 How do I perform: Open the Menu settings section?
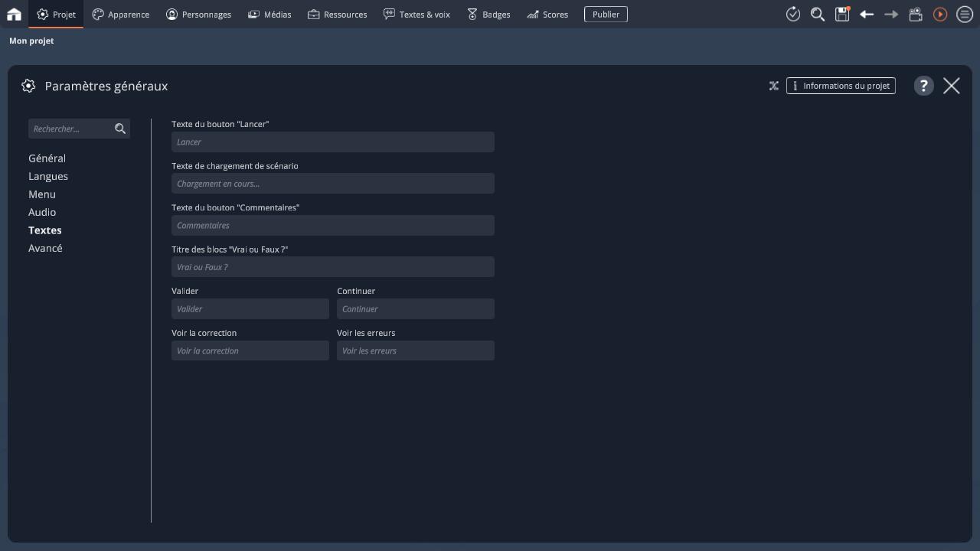click(x=42, y=194)
